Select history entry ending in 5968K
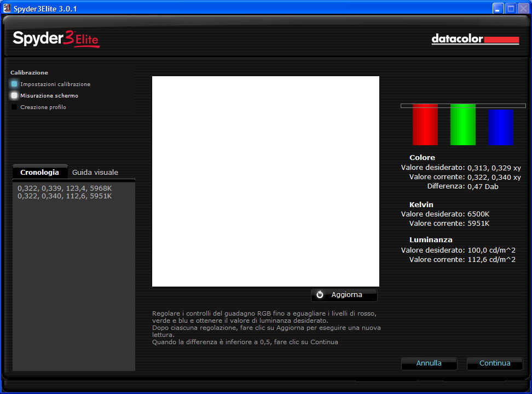The height and width of the screenshot is (394, 532). 65,188
